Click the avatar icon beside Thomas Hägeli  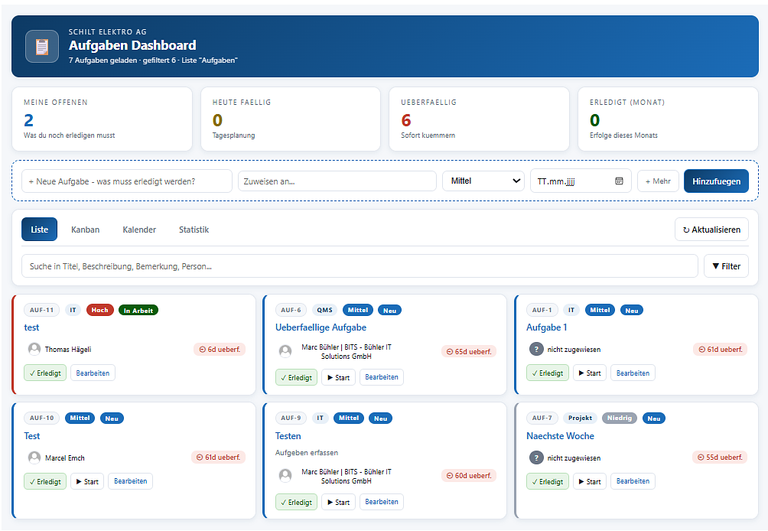(x=34, y=349)
